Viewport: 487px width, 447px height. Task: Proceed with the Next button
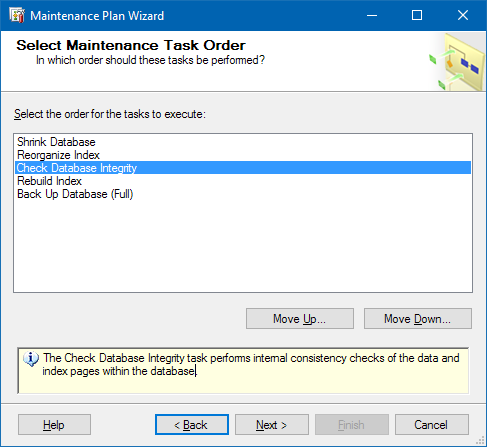click(272, 425)
